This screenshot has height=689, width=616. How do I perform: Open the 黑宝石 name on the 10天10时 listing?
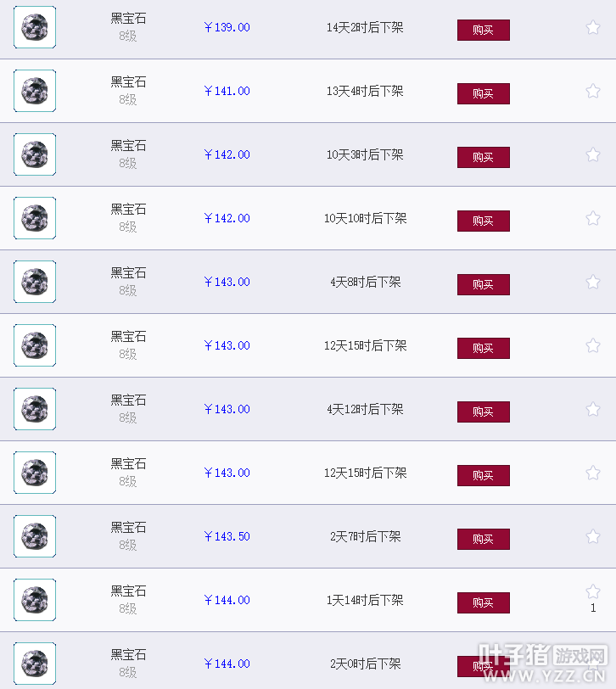pyautogui.click(x=128, y=209)
